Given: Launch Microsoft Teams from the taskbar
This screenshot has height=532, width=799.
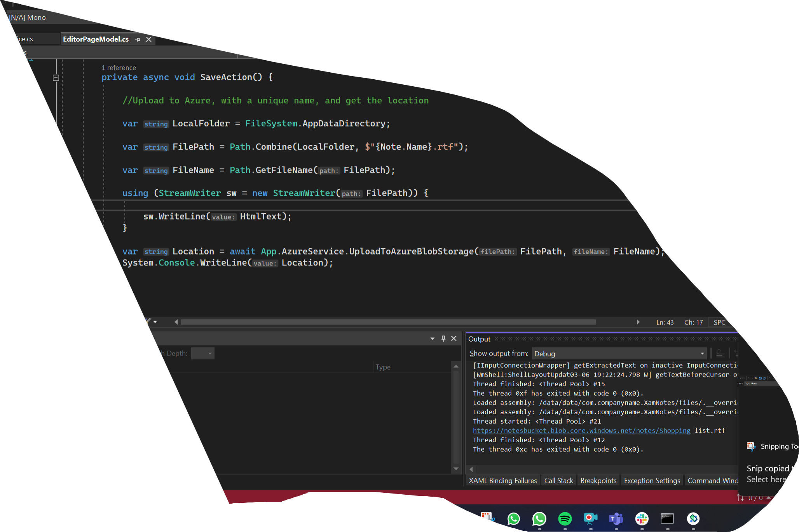Looking at the screenshot, I should pos(616,518).
